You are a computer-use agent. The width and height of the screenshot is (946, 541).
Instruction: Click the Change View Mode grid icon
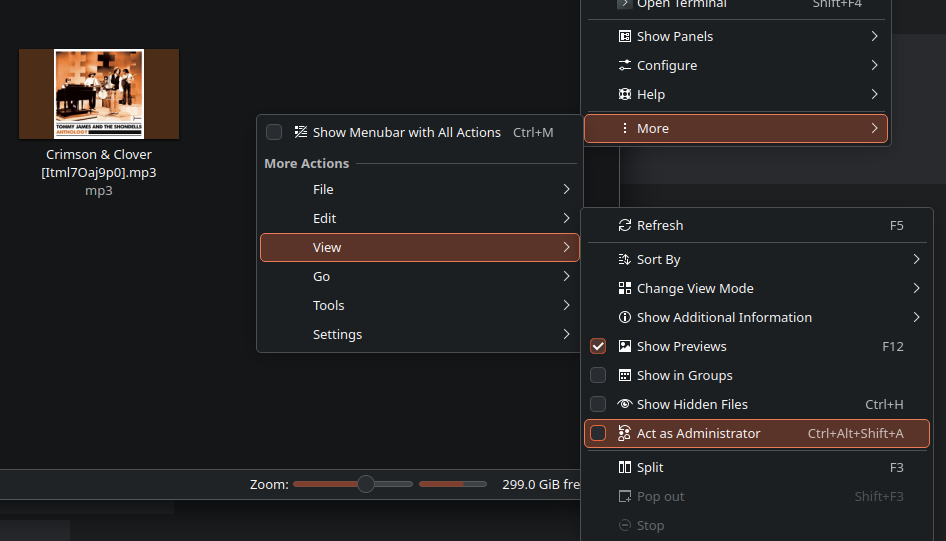click(624, 288)
